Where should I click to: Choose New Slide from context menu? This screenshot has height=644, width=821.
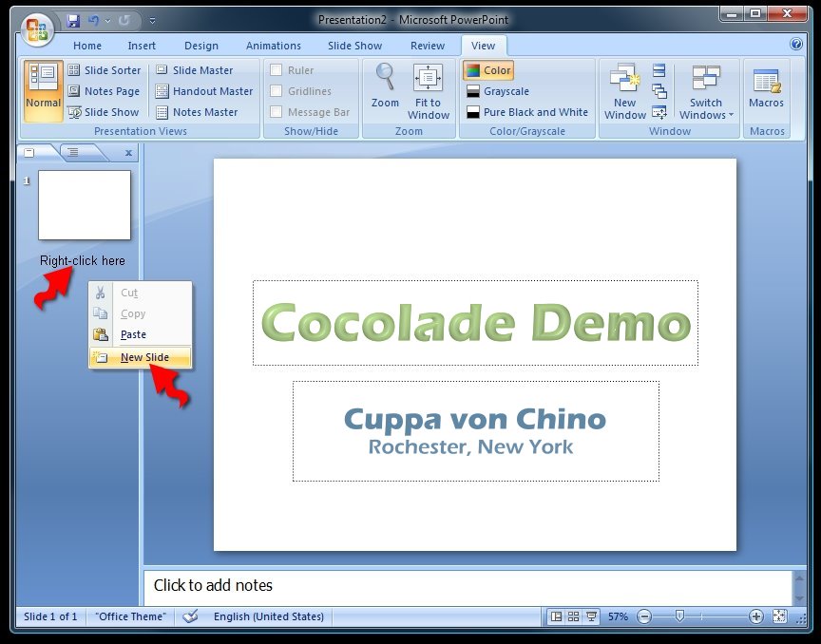(143, 357)
